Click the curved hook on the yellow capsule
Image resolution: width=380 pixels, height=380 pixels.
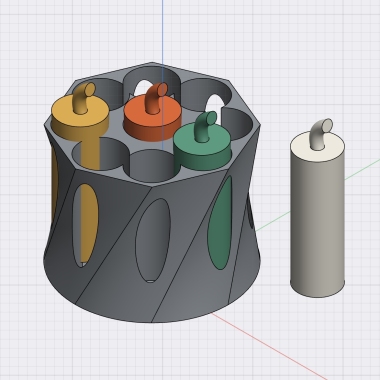tap(83, 97)
